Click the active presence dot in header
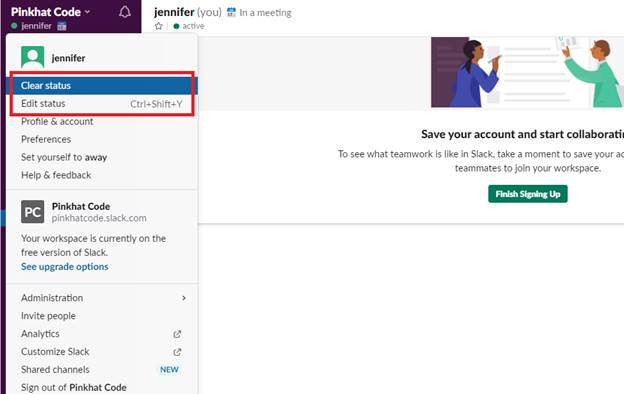This screenshot has height=394, width=624. pos(176,26)
